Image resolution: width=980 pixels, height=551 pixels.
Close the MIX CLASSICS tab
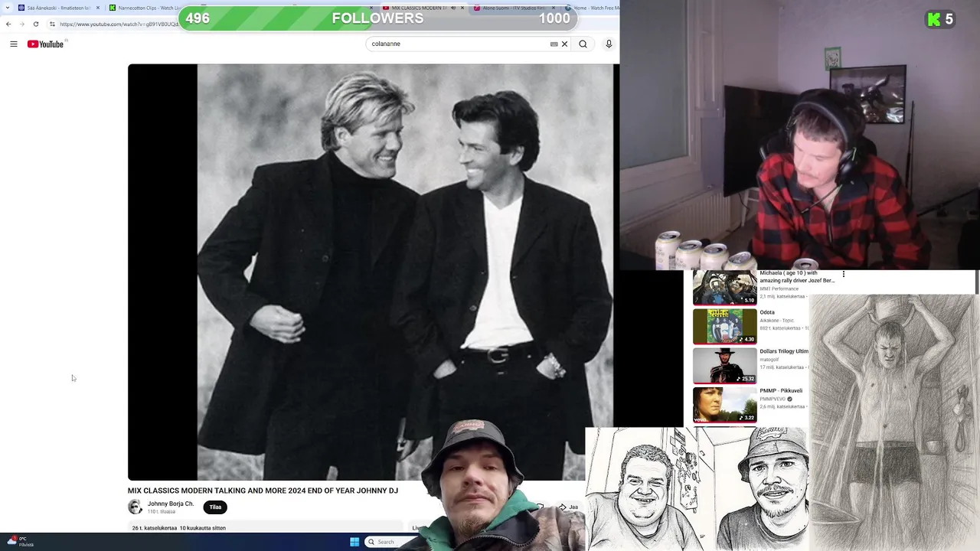click(462, 8)
